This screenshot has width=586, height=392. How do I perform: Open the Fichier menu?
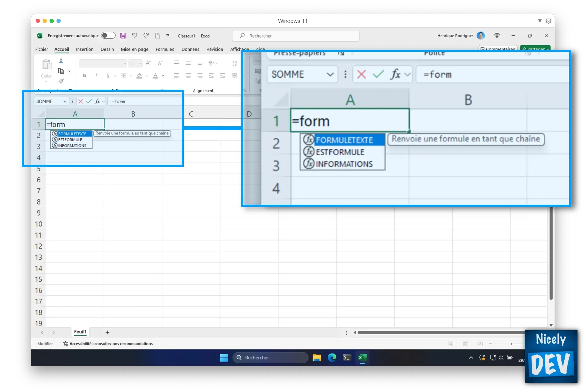click(42, 49)
